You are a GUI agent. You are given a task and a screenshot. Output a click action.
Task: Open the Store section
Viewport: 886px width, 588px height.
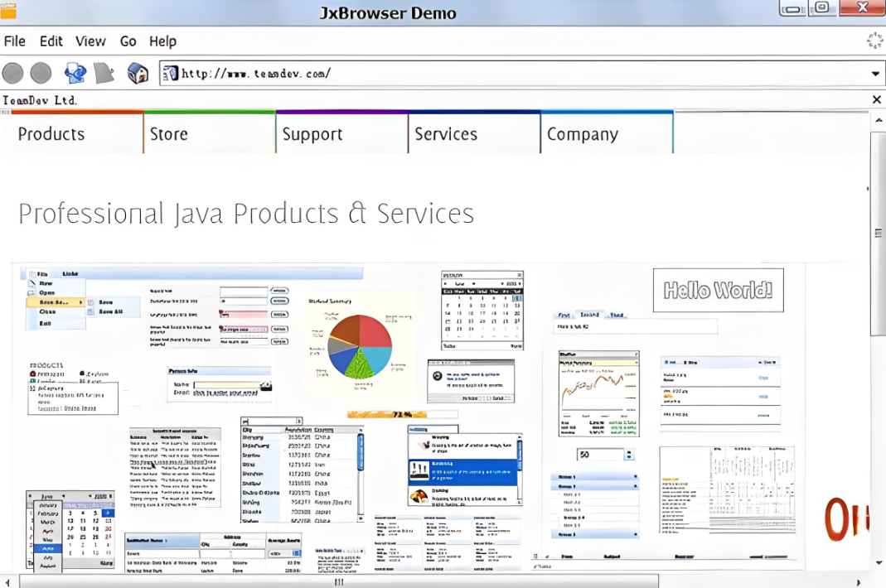(168, 134)
